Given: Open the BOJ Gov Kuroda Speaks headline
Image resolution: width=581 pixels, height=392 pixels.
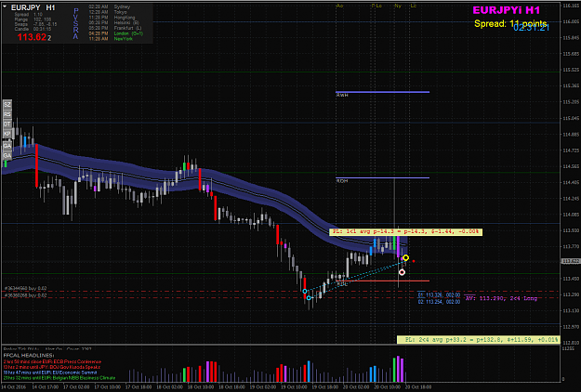Looking at the screenshot, I should [x=52, y=367].
